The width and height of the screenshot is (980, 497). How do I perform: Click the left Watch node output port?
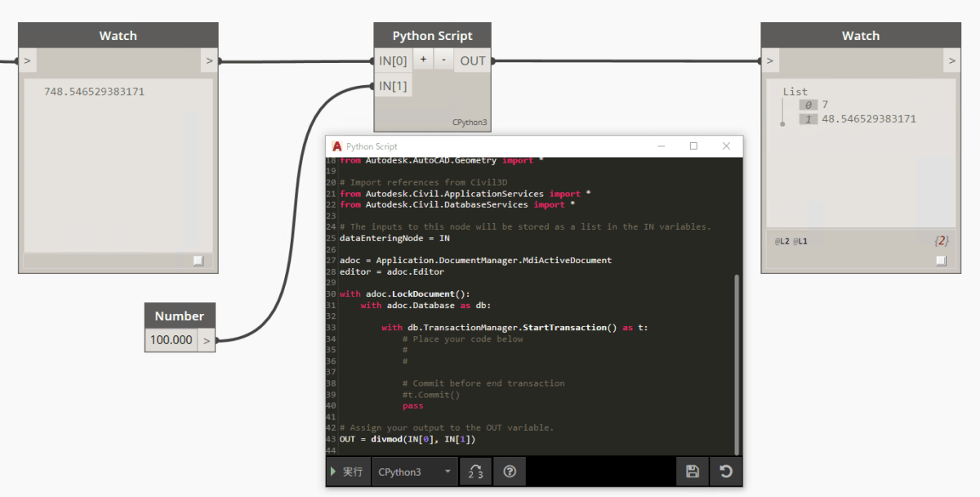pos(209,60)
